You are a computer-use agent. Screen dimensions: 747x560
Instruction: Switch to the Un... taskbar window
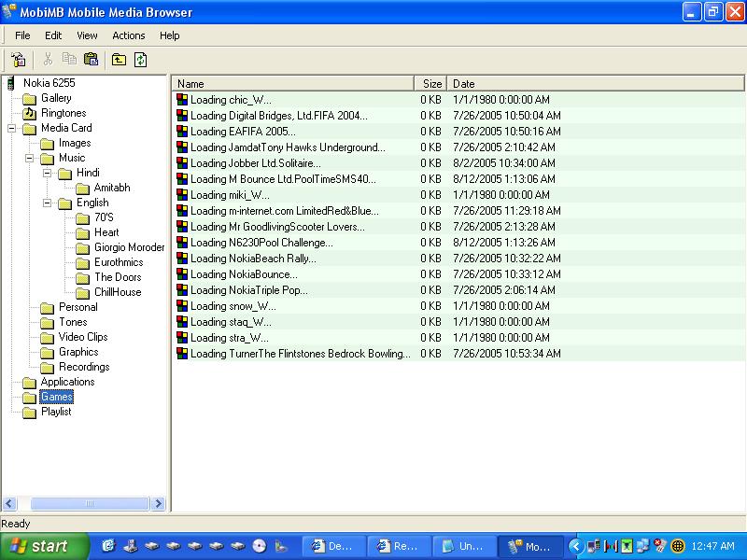coord(464,546)
